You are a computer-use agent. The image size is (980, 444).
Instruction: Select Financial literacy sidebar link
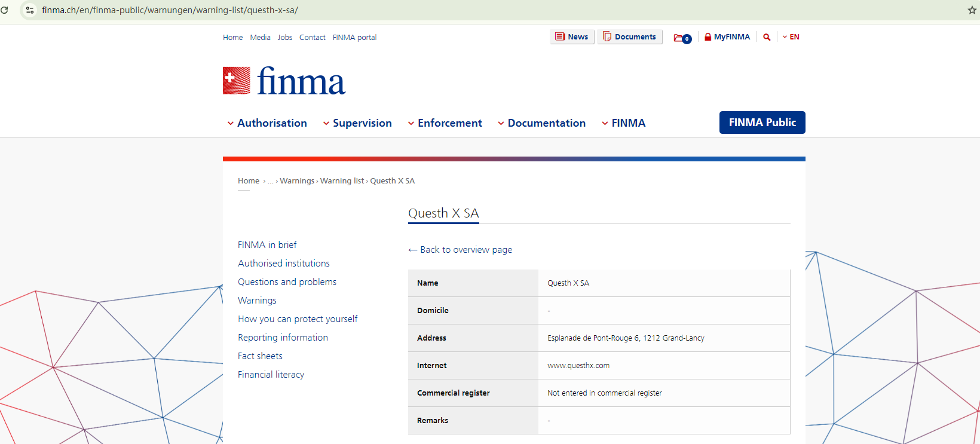point(271,375)
